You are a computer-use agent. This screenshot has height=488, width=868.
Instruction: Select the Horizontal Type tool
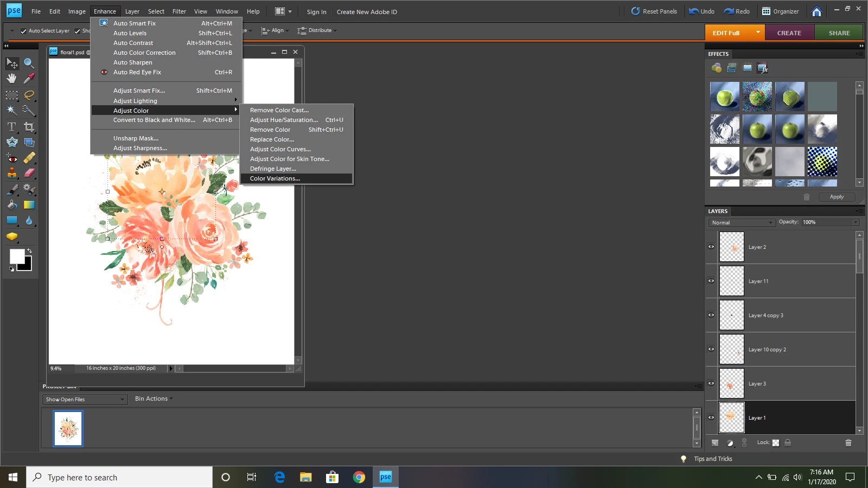[12, 127]
